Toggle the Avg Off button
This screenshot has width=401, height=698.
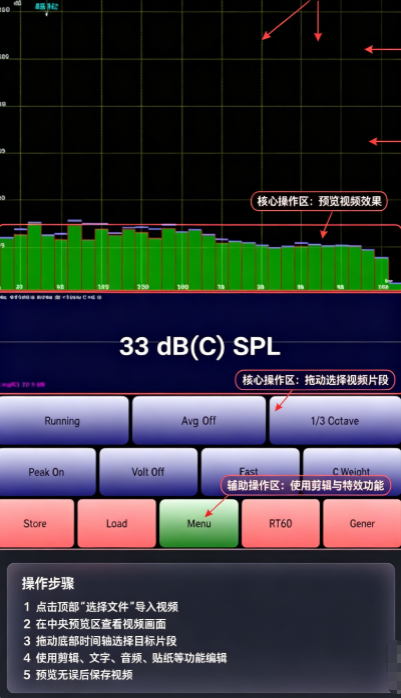(198, 420)
